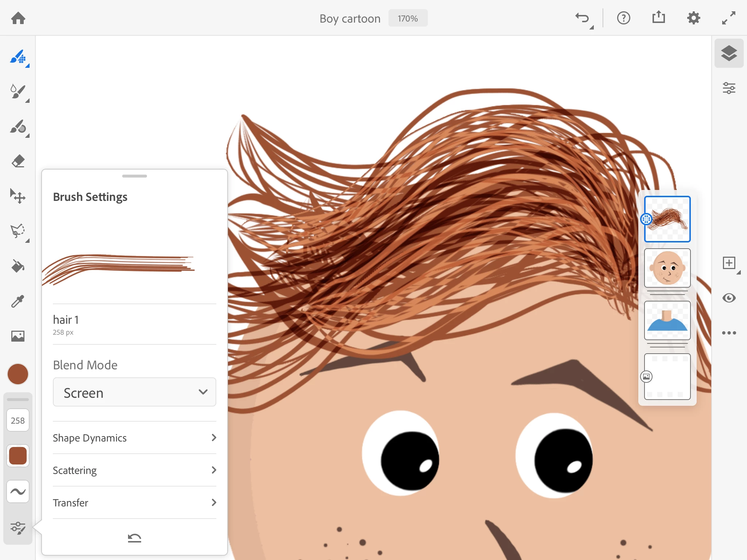Expand the Shape Dynamics settings
747x560 pixels.
[x=134, y=437]
